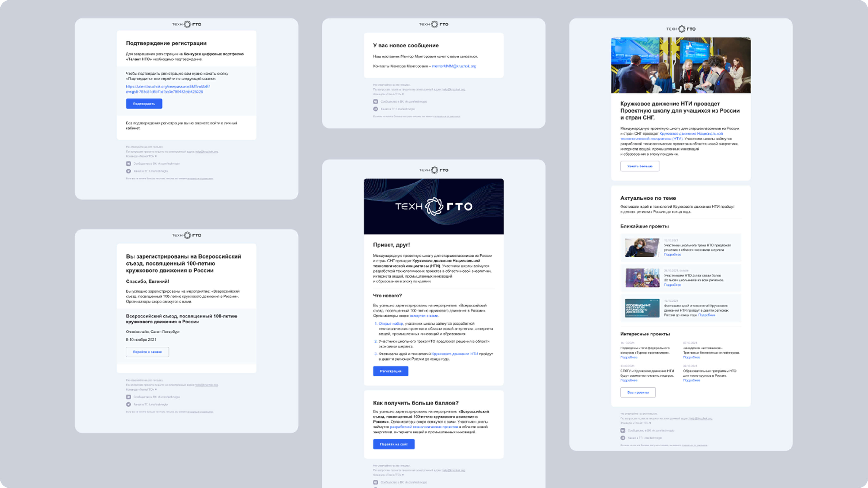
Task: Click the 'Перейти на сайт' button
Action: pyautogui.click(x=393, y=444)
